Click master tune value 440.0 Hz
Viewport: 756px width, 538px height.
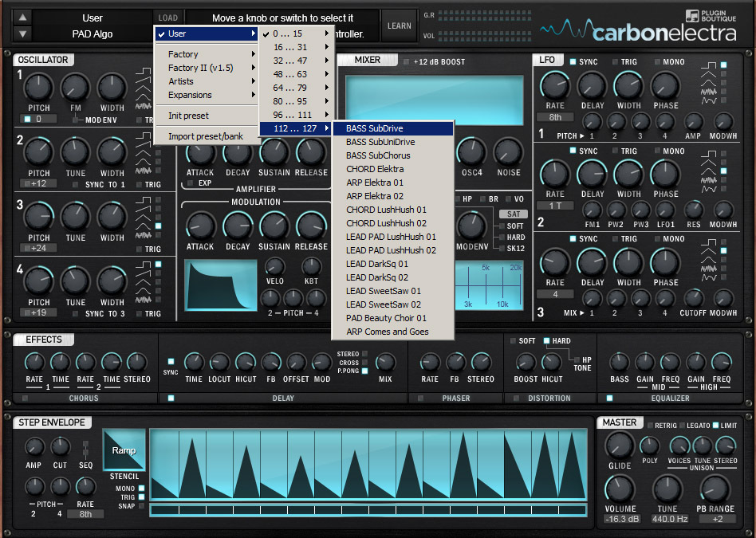(x=669, y=519)
